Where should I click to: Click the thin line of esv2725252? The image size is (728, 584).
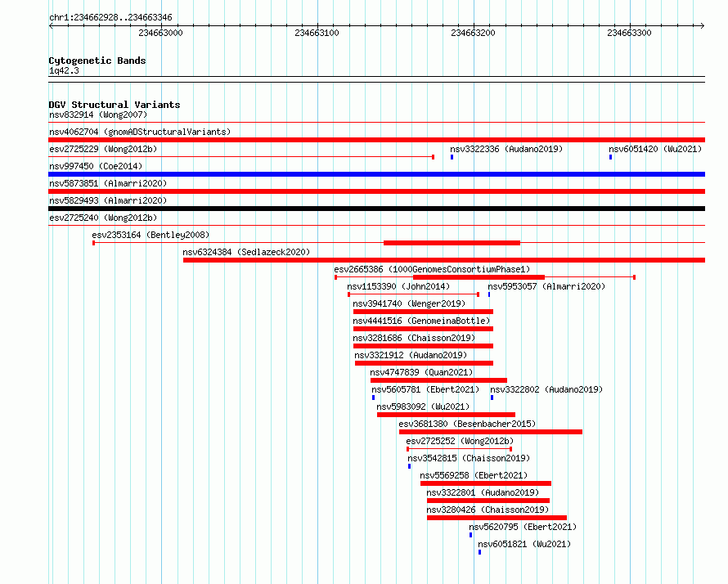coord(459,449)
